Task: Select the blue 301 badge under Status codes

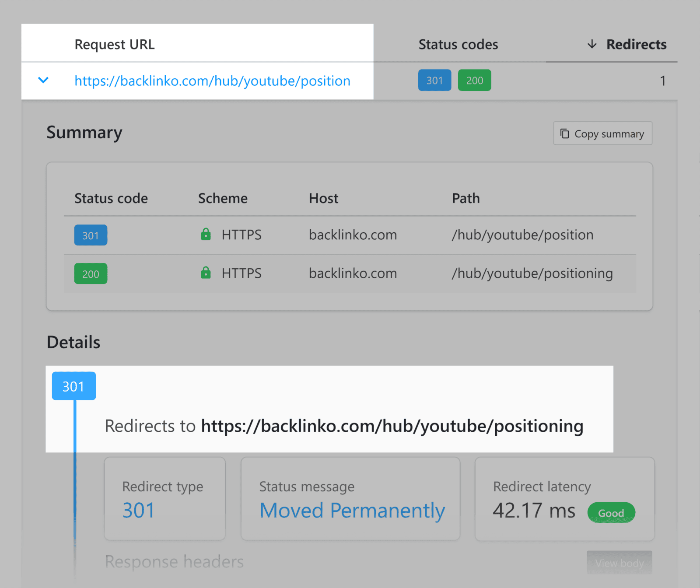Action: click(x=434, y=80)
